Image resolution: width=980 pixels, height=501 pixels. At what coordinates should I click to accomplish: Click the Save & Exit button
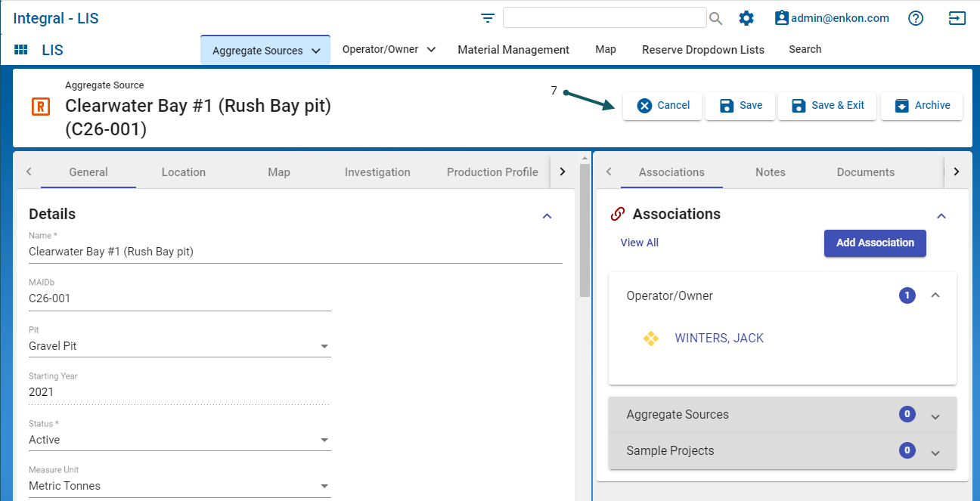pyautogui.click(x=827, y=106)
